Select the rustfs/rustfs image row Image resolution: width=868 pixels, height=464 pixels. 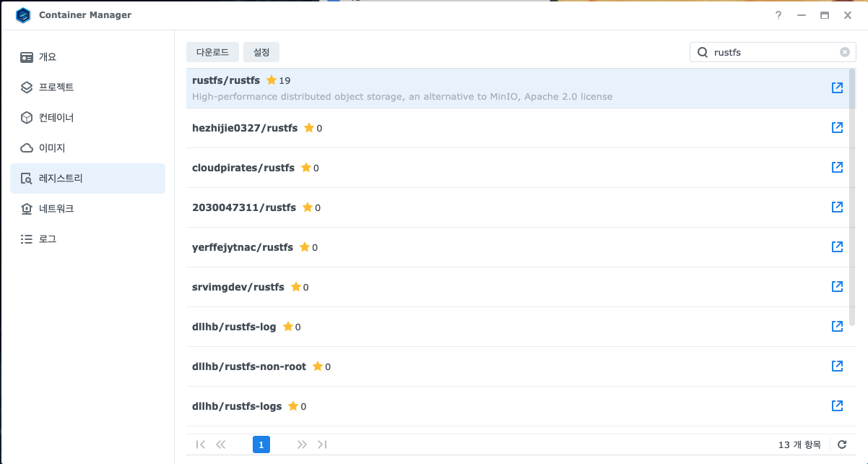click(x=517, y=88)
